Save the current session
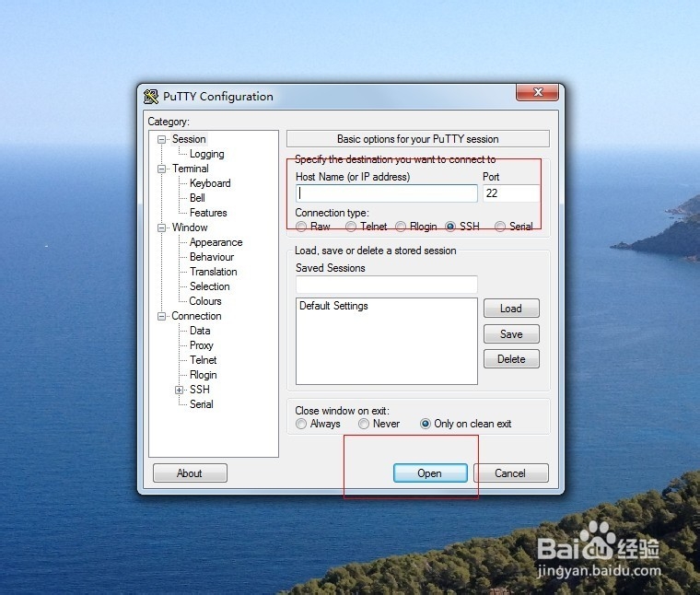The height and width of the screenshot is (595, 700). click(x=511, y=333)
